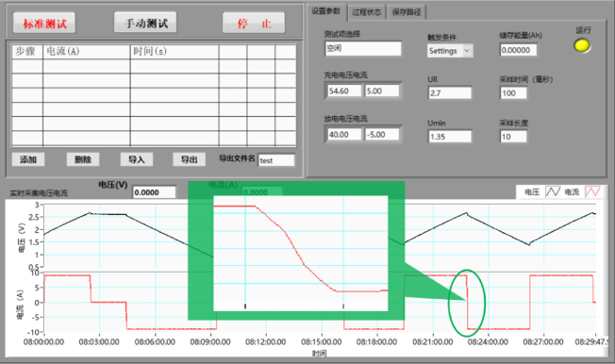This screenshot has height=364, width=615.
Task: Click the 采样时间 field showing 100
Action: click(513, 93)
